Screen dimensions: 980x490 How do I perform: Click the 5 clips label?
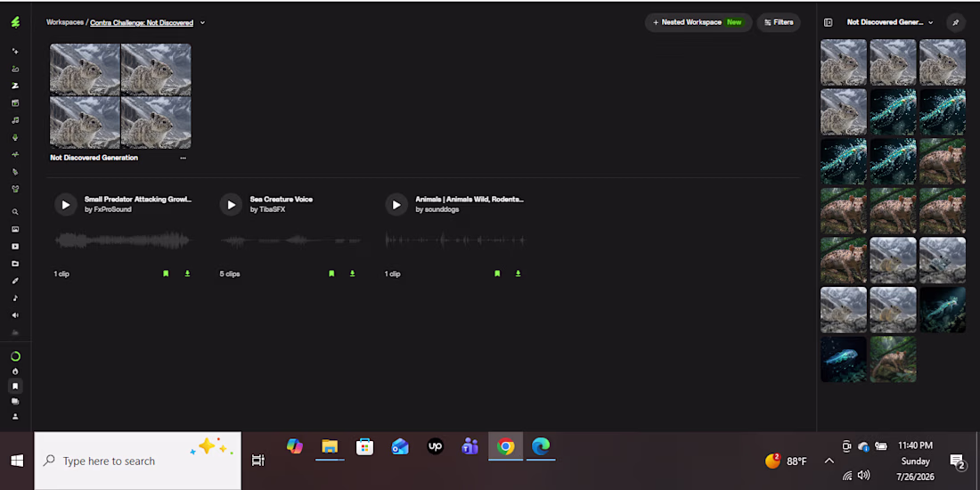(x=230, y=274)
